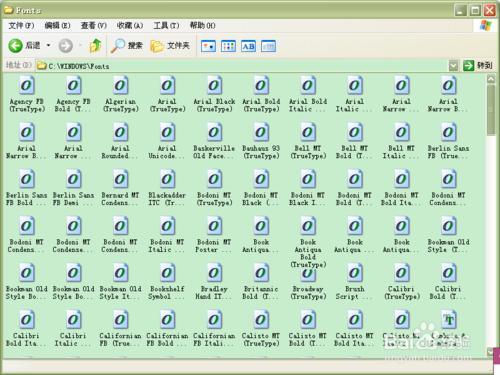Open the Tools (工具) menu

(x=166, y=25)
